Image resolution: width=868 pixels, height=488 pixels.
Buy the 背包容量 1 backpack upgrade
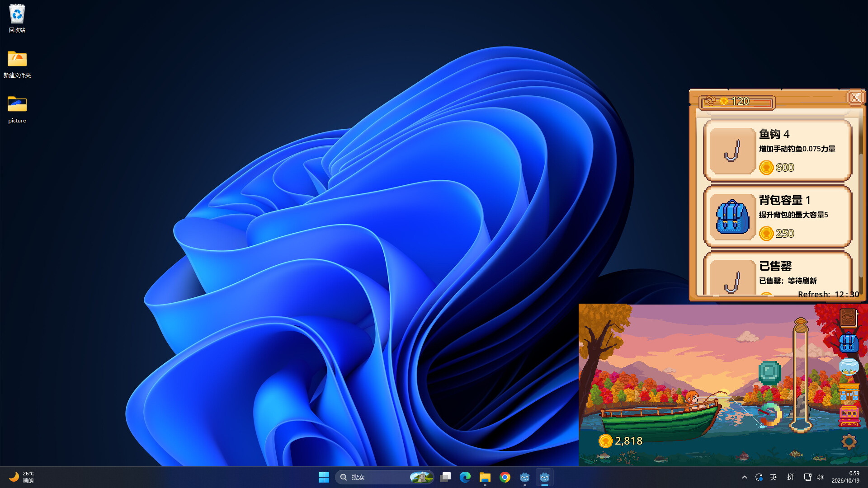tap(778, 216)
